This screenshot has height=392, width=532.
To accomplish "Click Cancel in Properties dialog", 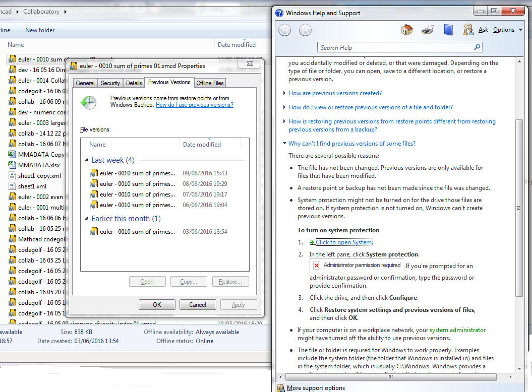I will [x=198, y=304].
